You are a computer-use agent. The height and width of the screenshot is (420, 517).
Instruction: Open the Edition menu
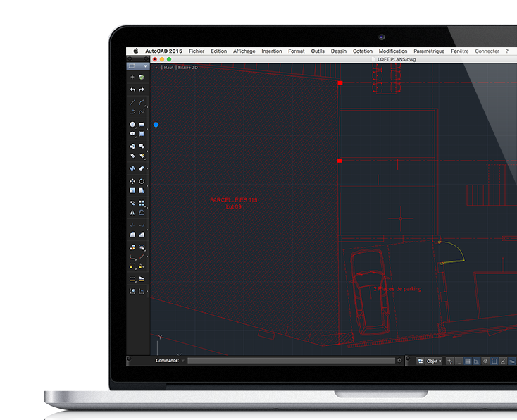219,51
